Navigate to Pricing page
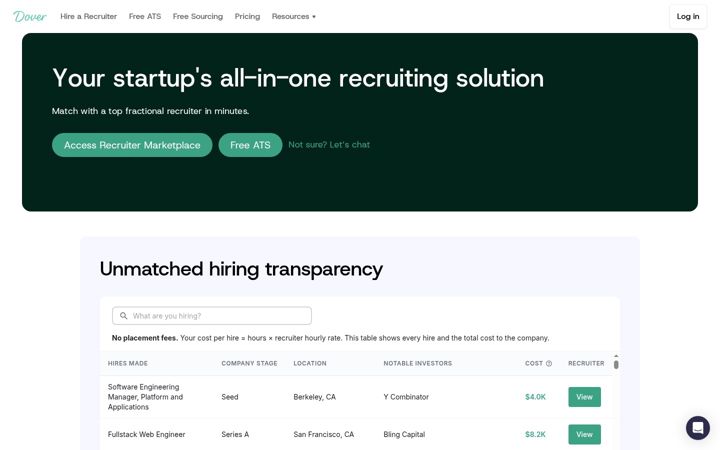The image size is (720, 450). (x=248, y=17)
